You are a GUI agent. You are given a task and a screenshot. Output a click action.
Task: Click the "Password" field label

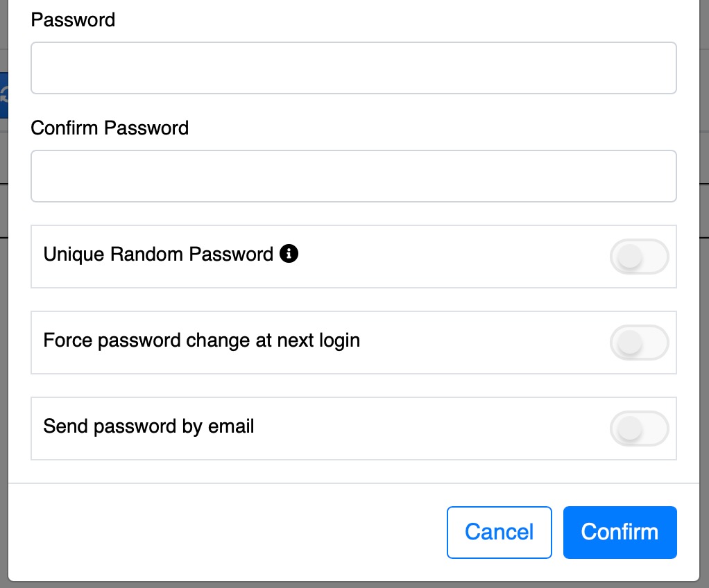pos(73,20)
